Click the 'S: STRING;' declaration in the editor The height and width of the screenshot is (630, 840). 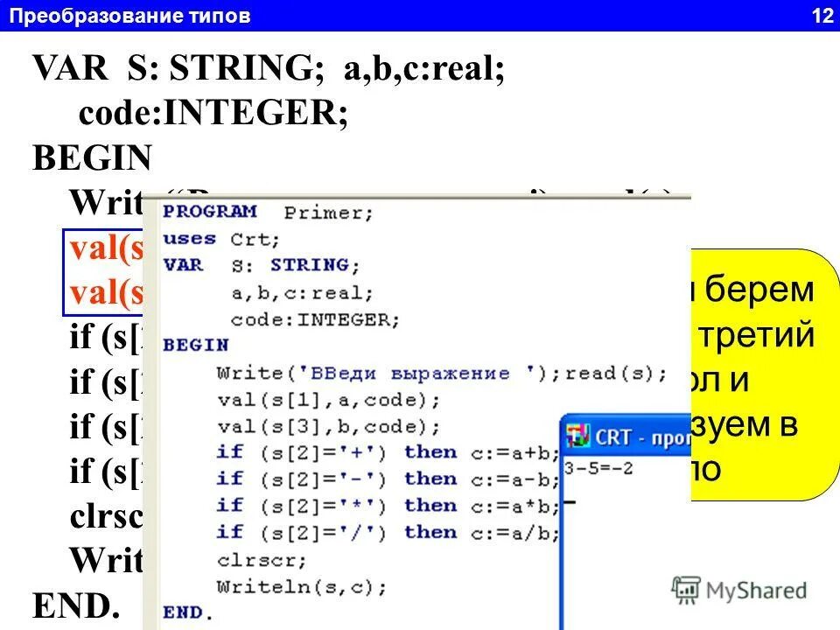[295, 265]
